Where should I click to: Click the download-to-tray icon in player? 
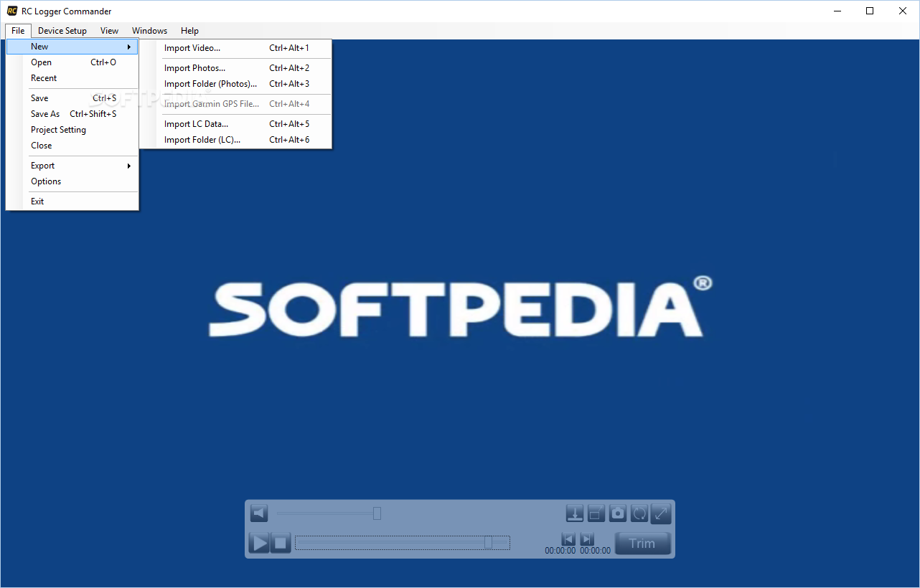[x=575, y=513]
